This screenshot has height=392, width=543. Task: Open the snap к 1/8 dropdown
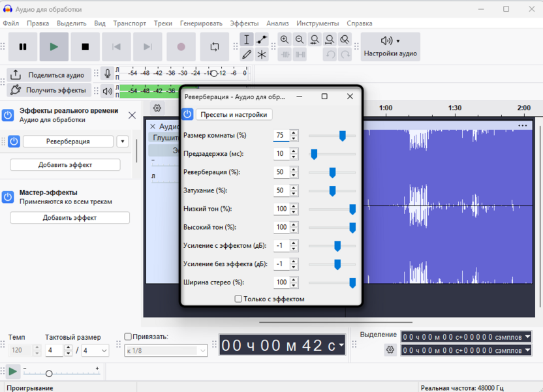pos(166,350)
